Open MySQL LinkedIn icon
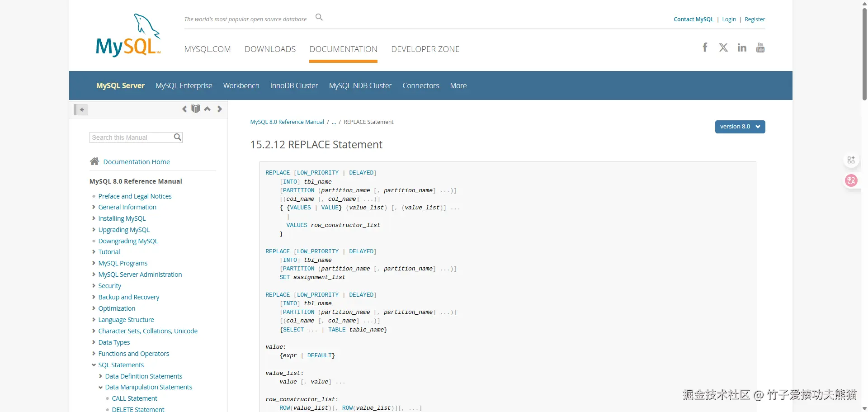This screenshot has height=412, width=868. (742, 47)
